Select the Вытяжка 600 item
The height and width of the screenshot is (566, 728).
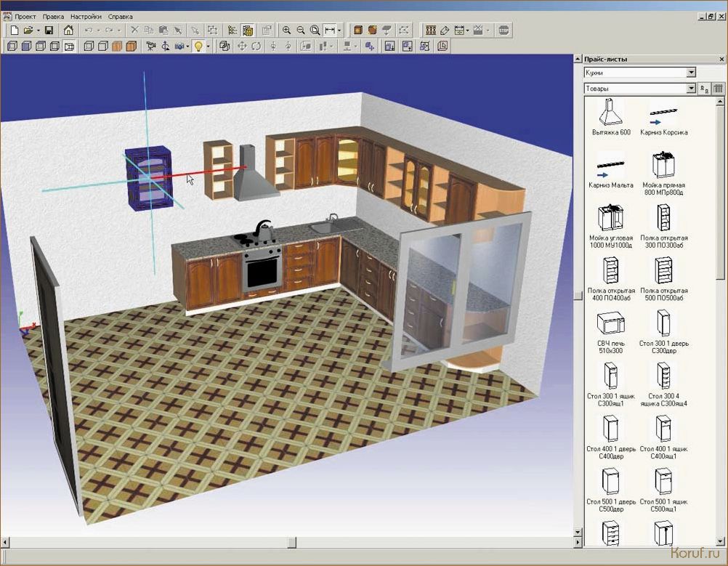pyautogui.click(x=611, y=116)
